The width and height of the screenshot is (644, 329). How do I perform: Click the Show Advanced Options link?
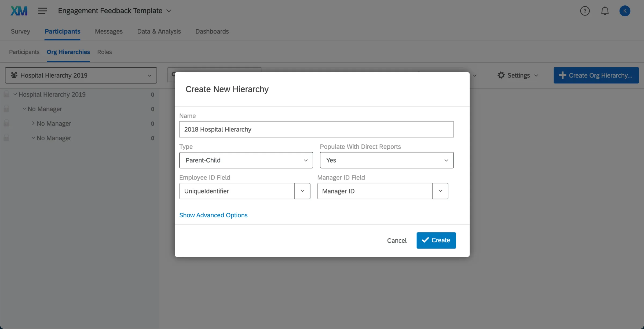tap(213, 215)
